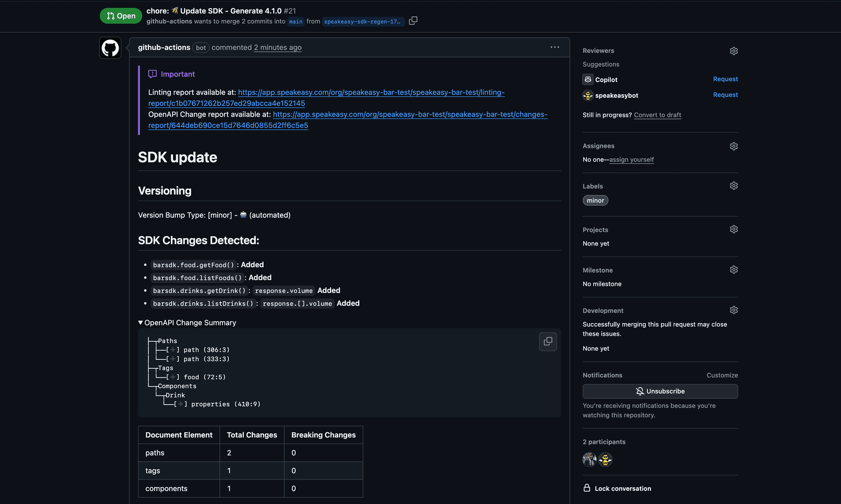Request review from speakeasybot

point(725,95)
